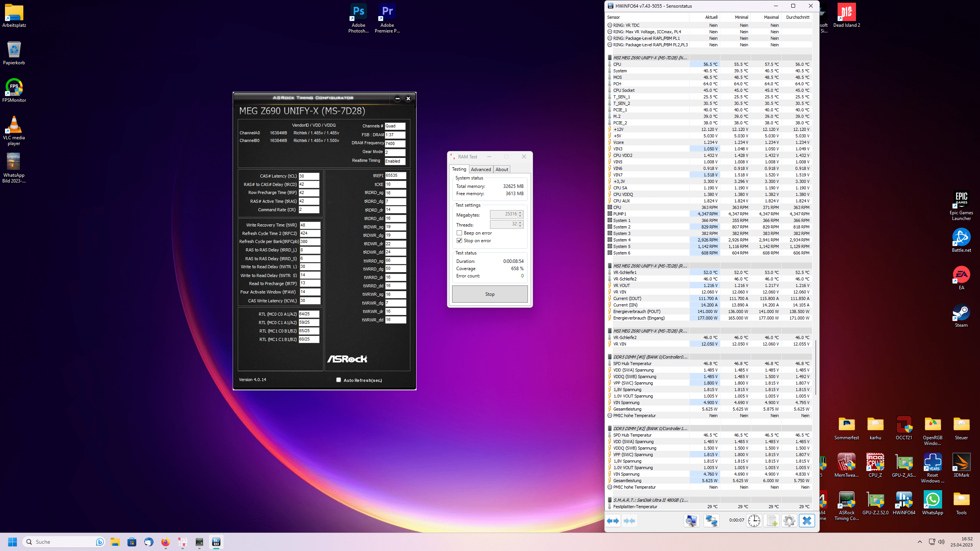Open Windows Start menu
The width and height of the screenshot is (980, 551).
[12, 542]
